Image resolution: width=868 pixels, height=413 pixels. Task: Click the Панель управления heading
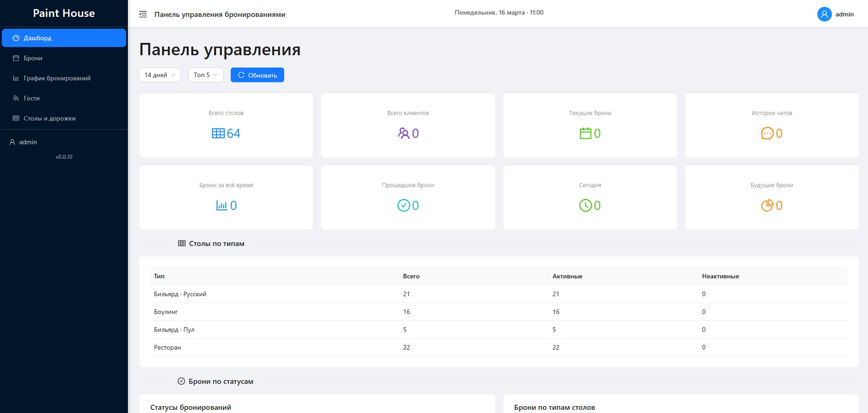click(220, 49)
